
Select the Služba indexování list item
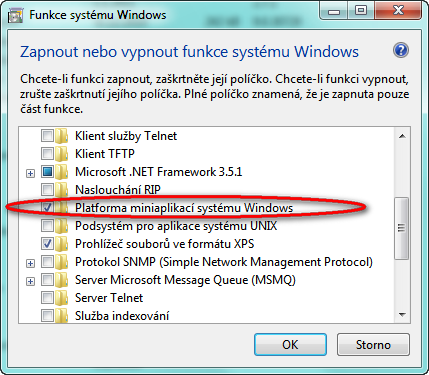pyautogui.click(x=122, y=316)
